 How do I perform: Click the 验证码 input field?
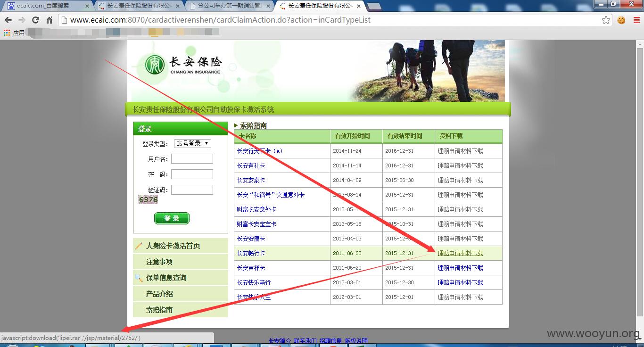click(192, 190)
